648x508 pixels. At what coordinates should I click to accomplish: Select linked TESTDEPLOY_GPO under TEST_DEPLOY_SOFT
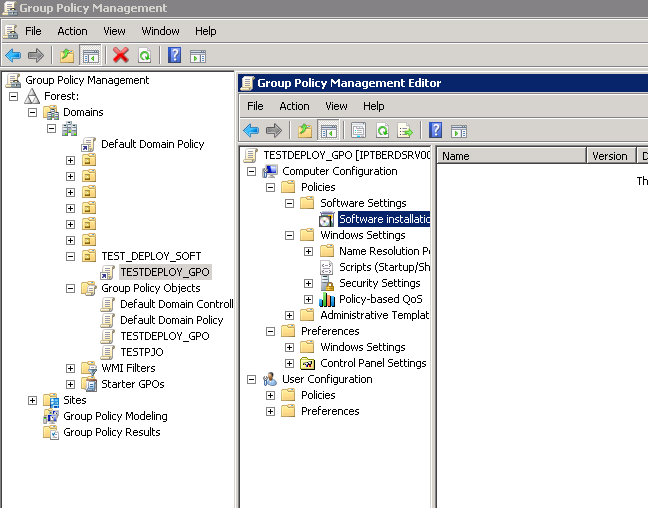(x=165, y=272)
